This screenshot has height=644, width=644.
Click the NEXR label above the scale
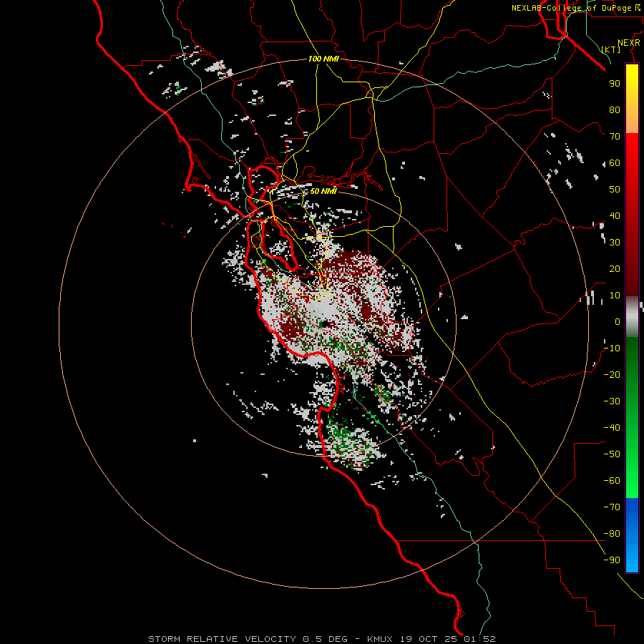pyautogui.click(x=628, y=43)
